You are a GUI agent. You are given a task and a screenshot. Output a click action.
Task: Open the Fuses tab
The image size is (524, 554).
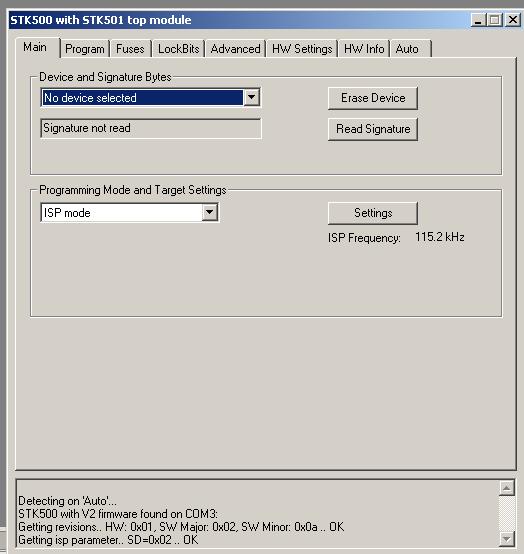tap(130, 49)
